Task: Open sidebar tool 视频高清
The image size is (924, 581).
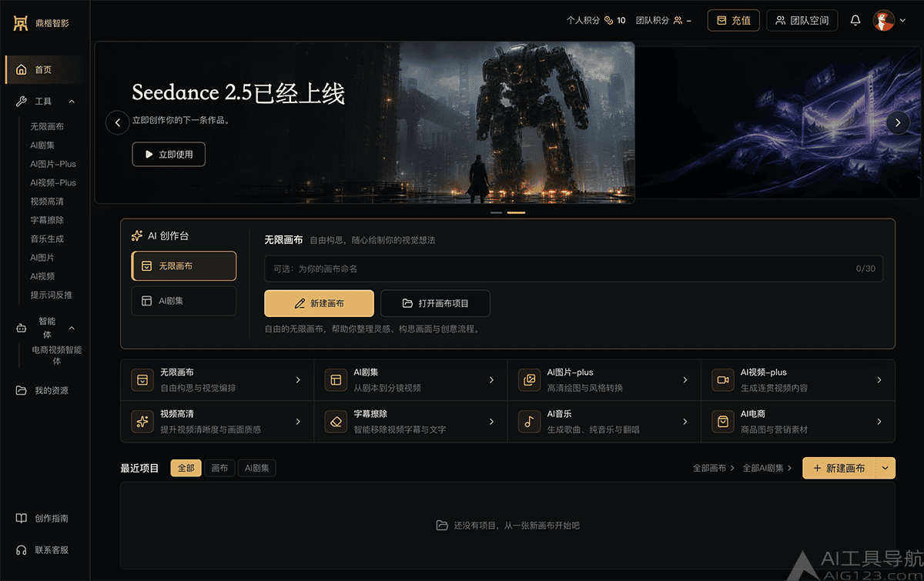Action: 47,202
